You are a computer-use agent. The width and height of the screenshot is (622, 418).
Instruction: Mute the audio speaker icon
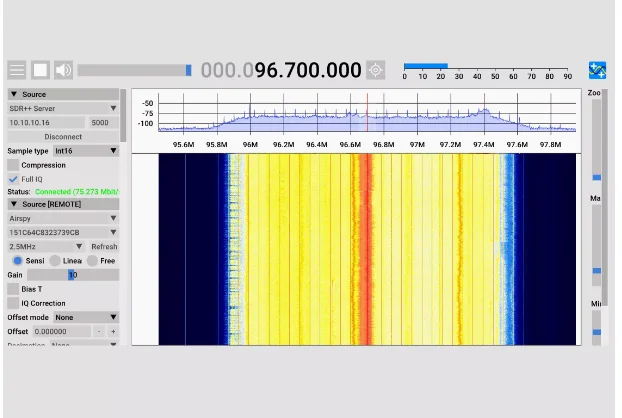coord(63,70)
